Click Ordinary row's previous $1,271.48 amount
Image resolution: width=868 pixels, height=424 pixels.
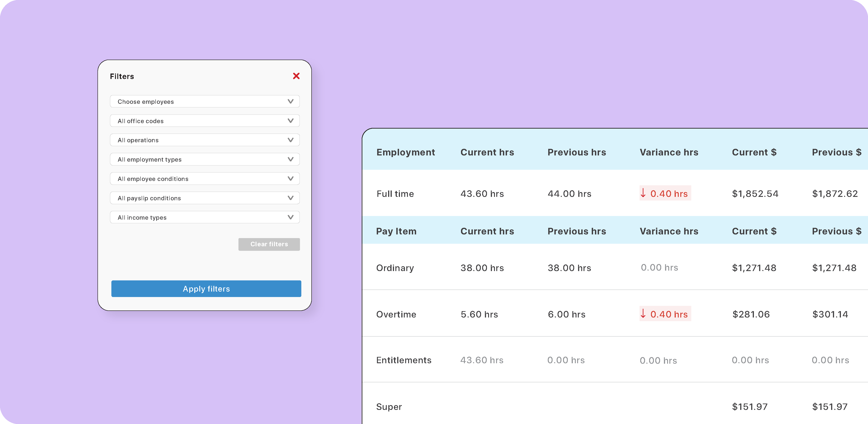pos(834,268)
